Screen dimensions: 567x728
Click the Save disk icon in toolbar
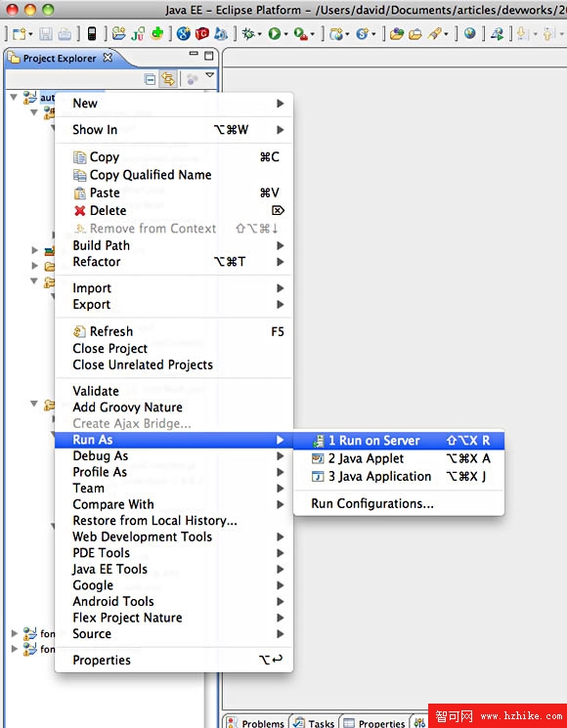(46, 34)
